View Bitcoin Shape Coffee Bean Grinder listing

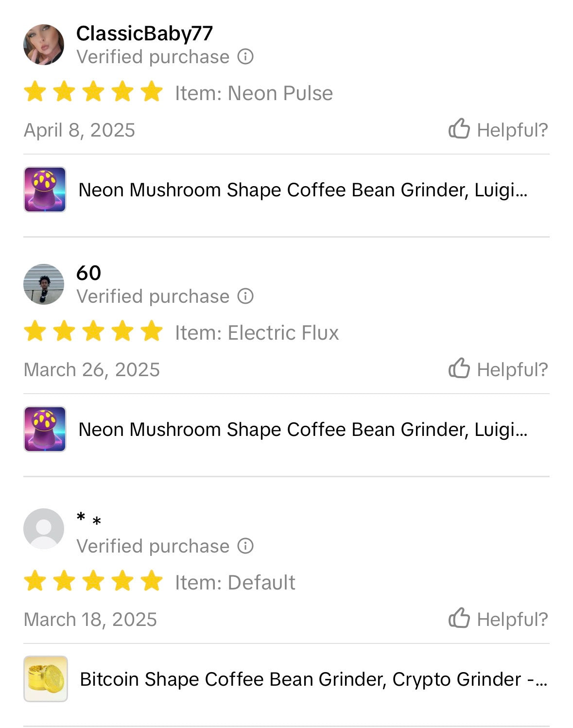click(313, 679)
